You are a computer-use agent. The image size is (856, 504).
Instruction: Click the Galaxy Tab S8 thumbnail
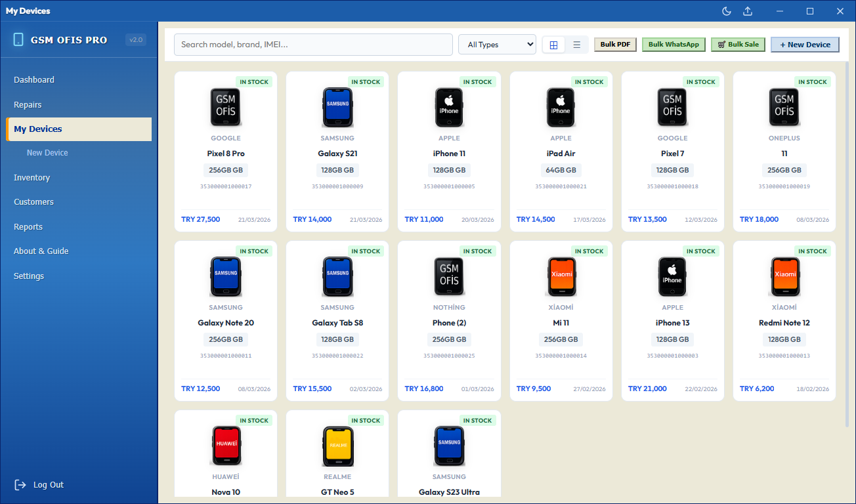coord(337,277)
